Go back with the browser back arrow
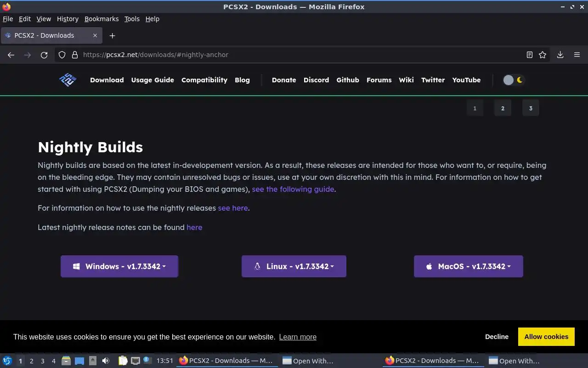588x368 pixels. click(11, 55)
